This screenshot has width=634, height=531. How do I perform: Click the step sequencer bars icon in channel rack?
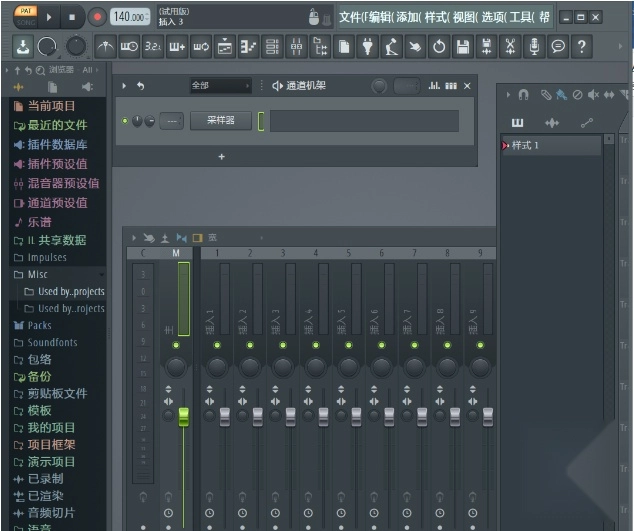450,86
